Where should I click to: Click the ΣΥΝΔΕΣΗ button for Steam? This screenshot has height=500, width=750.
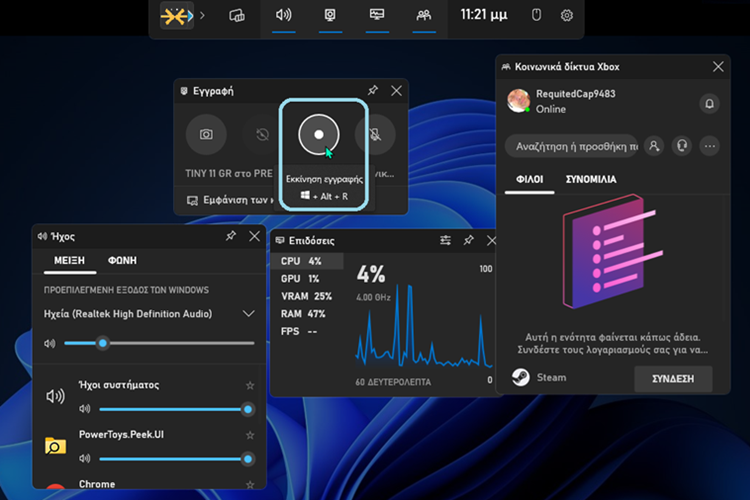coord(673,379)
